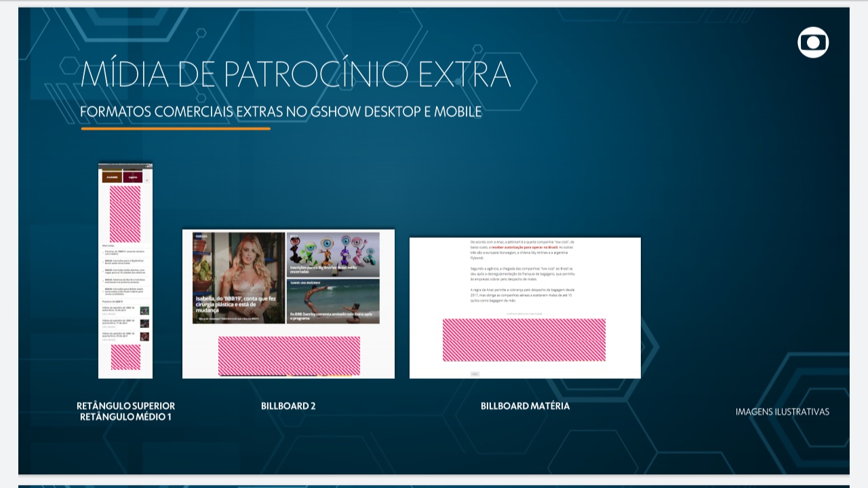
Task: Click the 'IMAGENS ILUSTRATIVAS' note text
Action: click(782, 411)
